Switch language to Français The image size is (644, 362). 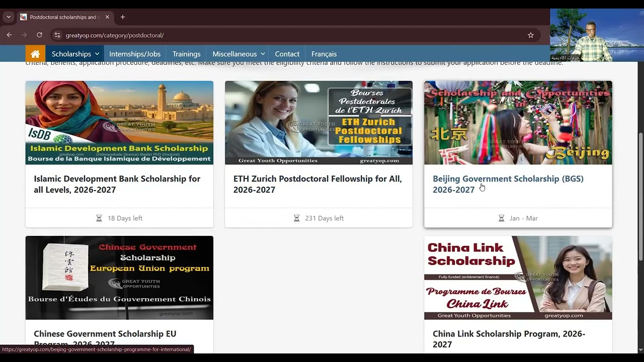324,54
